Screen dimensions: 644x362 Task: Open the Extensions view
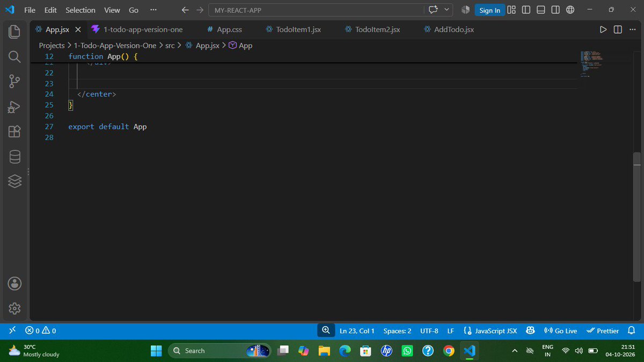point(14,131)
